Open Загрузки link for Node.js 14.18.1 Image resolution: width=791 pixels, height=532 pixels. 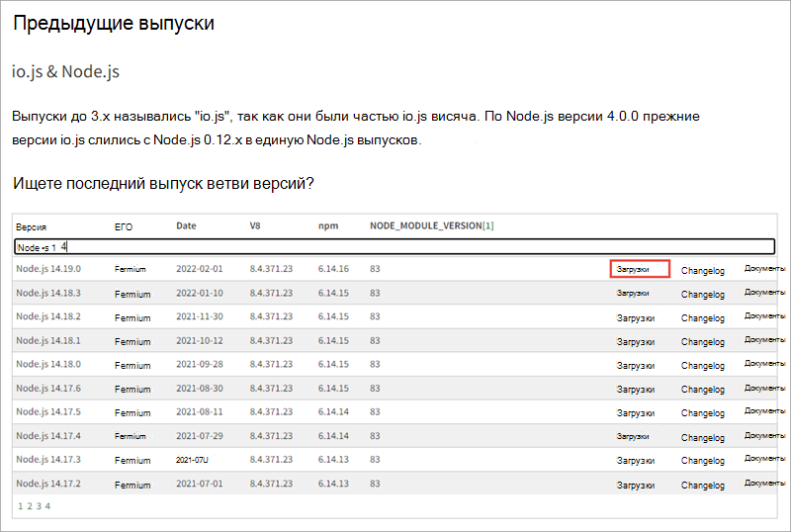pos(636,342)
